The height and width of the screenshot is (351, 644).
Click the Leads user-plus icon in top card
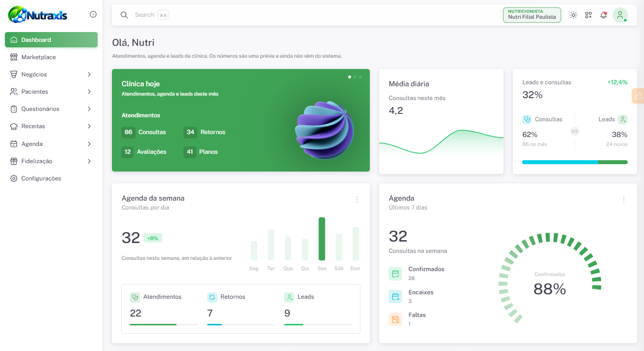point(623,119)
